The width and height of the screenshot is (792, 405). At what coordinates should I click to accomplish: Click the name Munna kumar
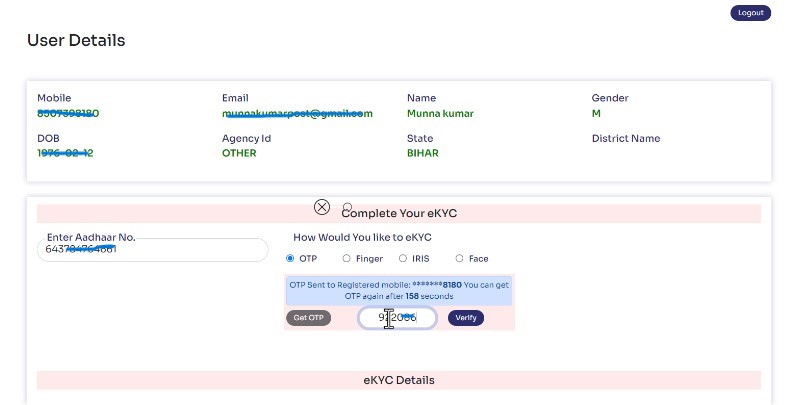(x=440, y=114)
